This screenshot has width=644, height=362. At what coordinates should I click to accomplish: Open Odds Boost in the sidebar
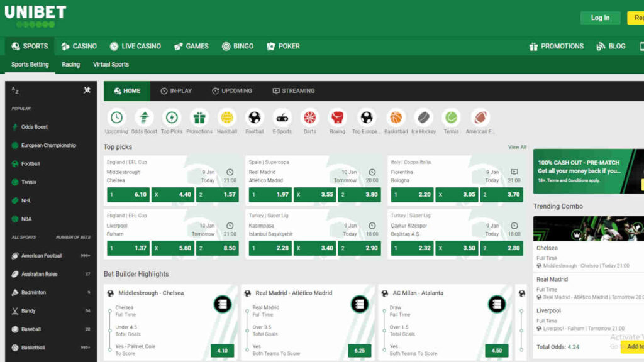pyautogui.click(x=51, y=127)
